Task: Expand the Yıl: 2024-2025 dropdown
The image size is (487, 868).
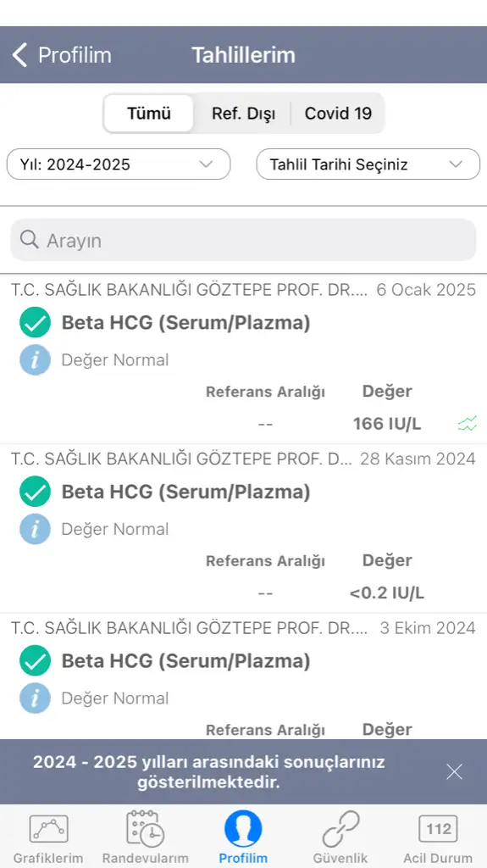Action: 119,164
